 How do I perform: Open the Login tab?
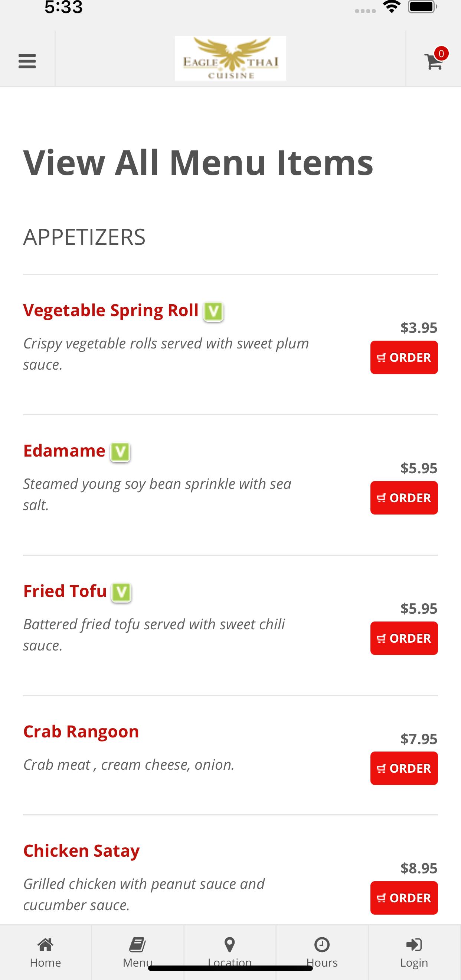tap(414, 952)
